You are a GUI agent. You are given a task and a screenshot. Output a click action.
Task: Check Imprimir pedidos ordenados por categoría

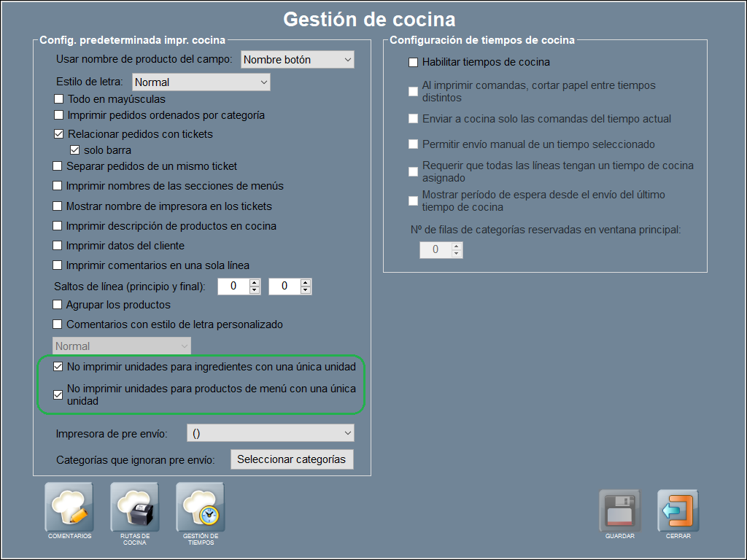point(59,115)
